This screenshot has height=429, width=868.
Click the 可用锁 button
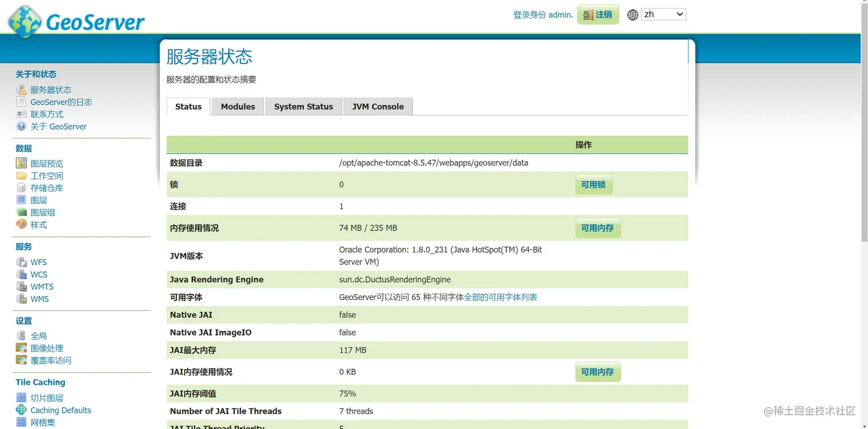coord(594,185)
